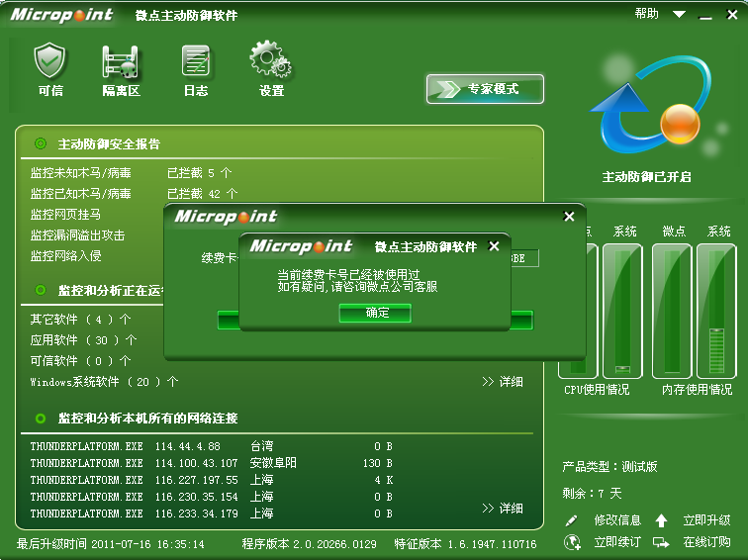
Task: Click 程序版本 2.0.20266.0129 text
Action: [309, 544]
